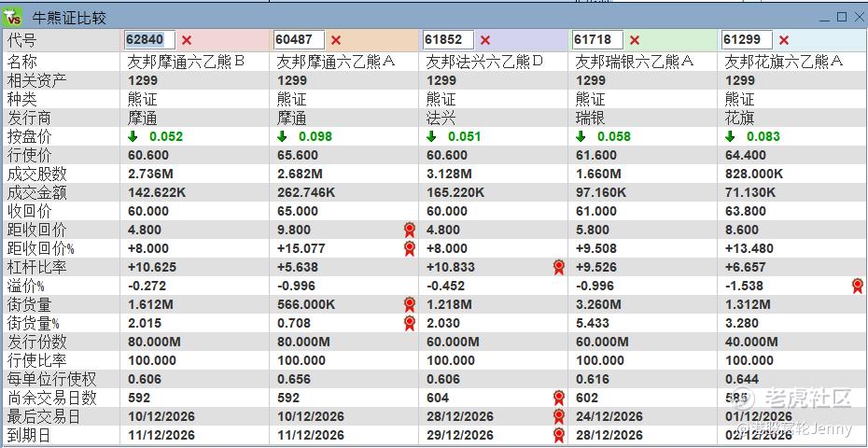Click the 每单位行使权 row label
The width and height of the screenshot is (868, 448).
(51, 379)
